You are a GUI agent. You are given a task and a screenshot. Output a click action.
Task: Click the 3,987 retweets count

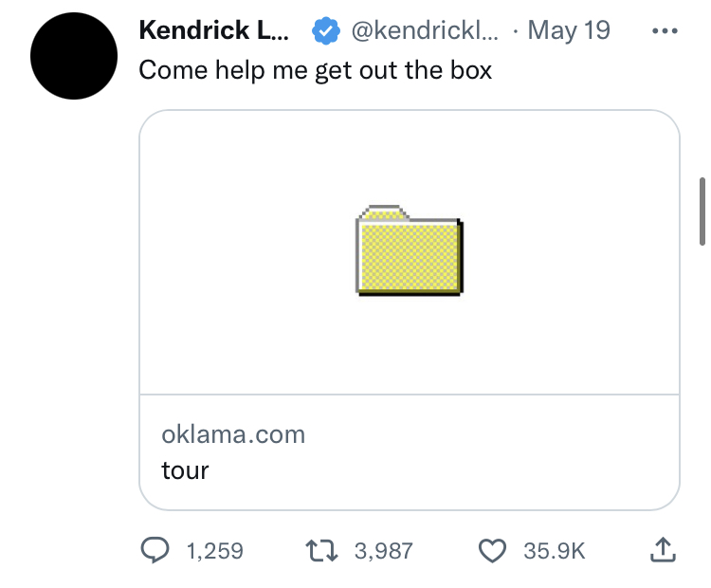coord(384,551)
